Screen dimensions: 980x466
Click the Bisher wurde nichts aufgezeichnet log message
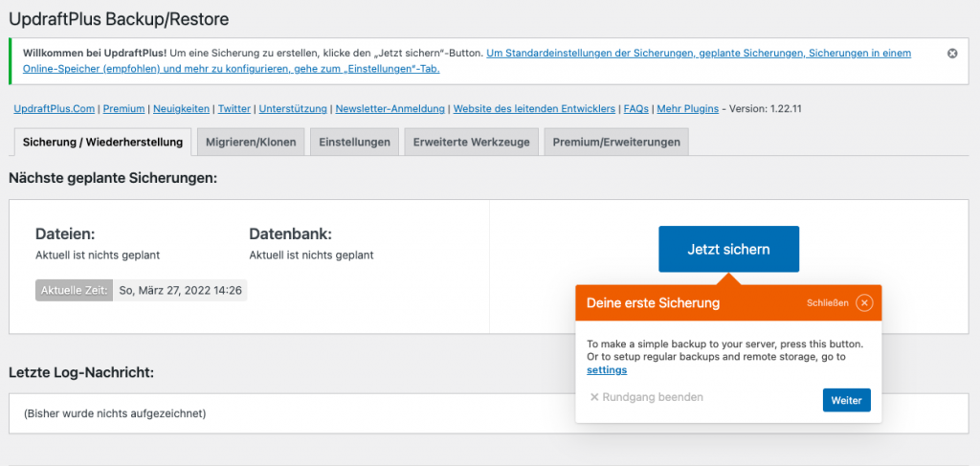click(115, 413)
